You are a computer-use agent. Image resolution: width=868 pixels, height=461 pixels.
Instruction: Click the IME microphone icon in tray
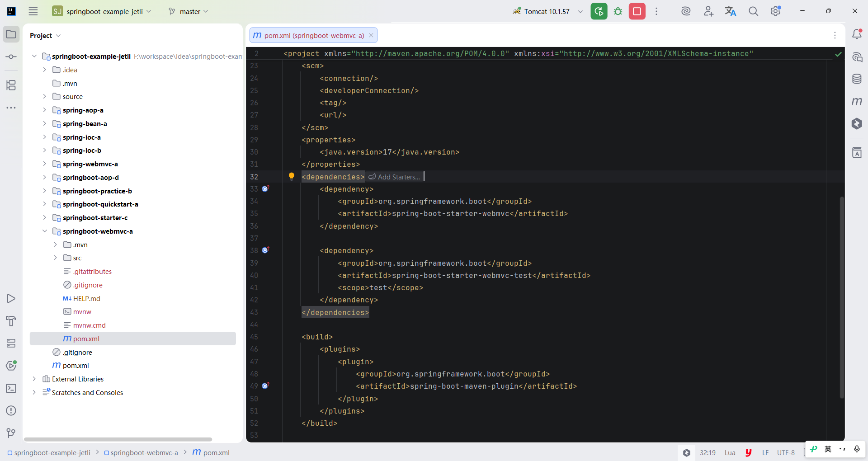(x=857, y=449)
